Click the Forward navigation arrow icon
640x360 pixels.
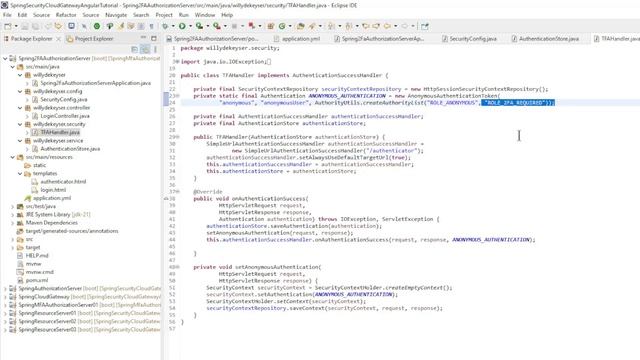(x=404, y=26)
